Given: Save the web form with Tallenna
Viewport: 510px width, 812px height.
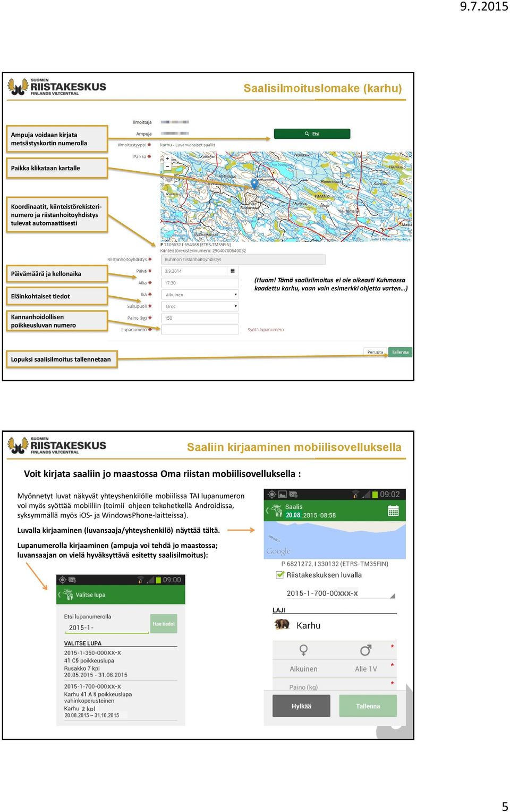Looking at the screenshot, I should [x=400, y=352].
